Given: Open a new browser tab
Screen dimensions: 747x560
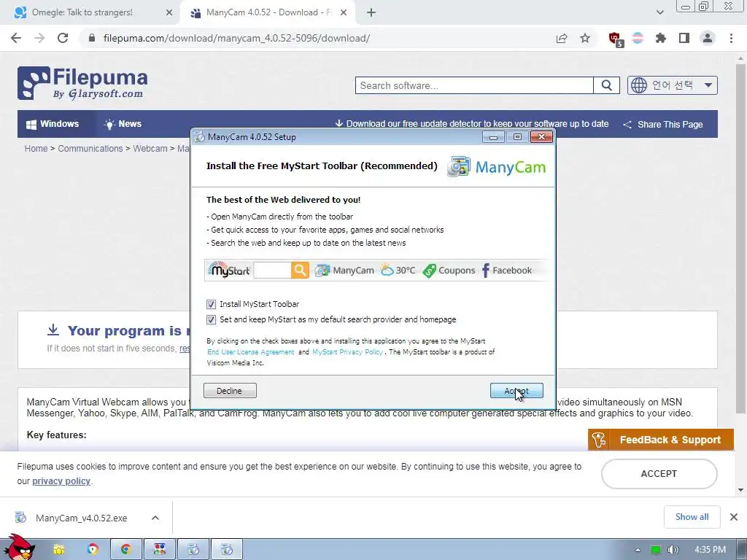Looking at the screenshot, I should [371, 12].
